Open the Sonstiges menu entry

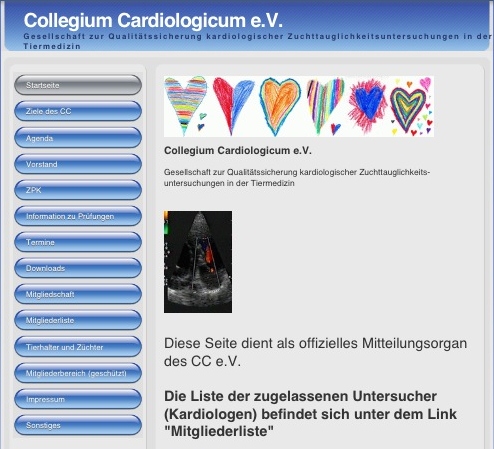coord(78,425)
